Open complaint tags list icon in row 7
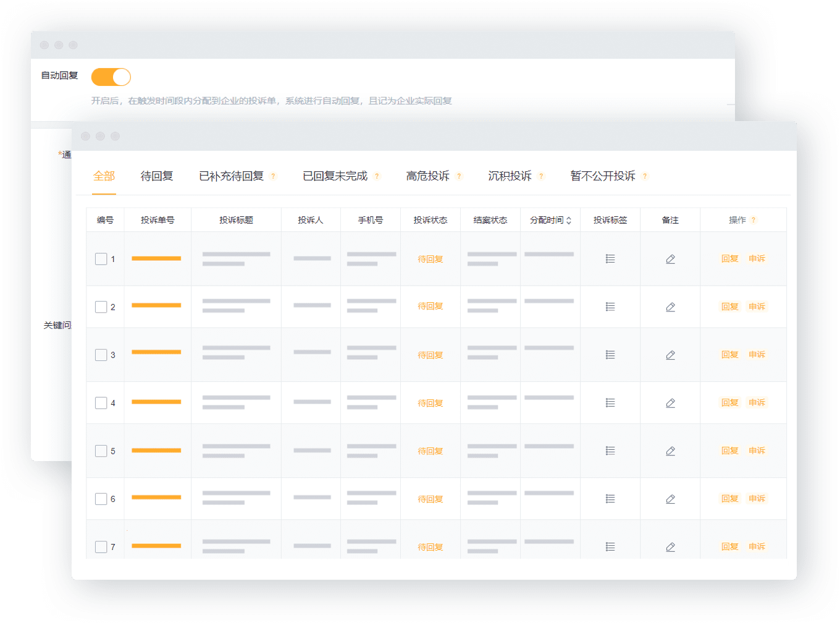 coord(610,547)
